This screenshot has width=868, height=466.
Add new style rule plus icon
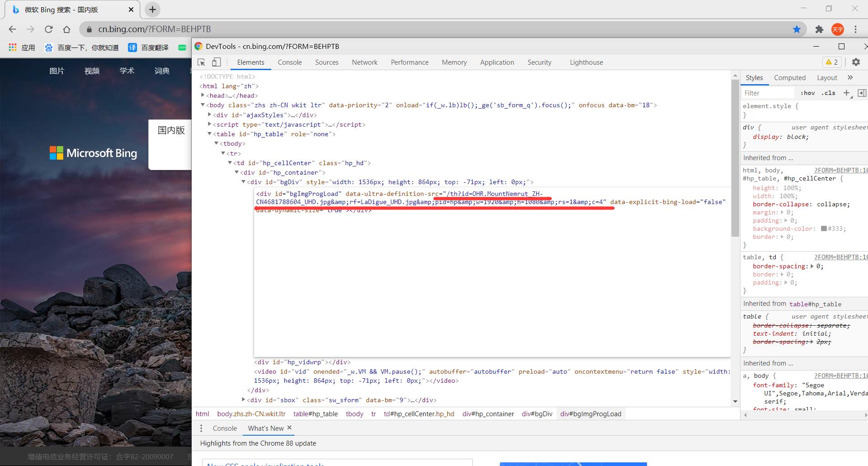[x=847, y=93]
